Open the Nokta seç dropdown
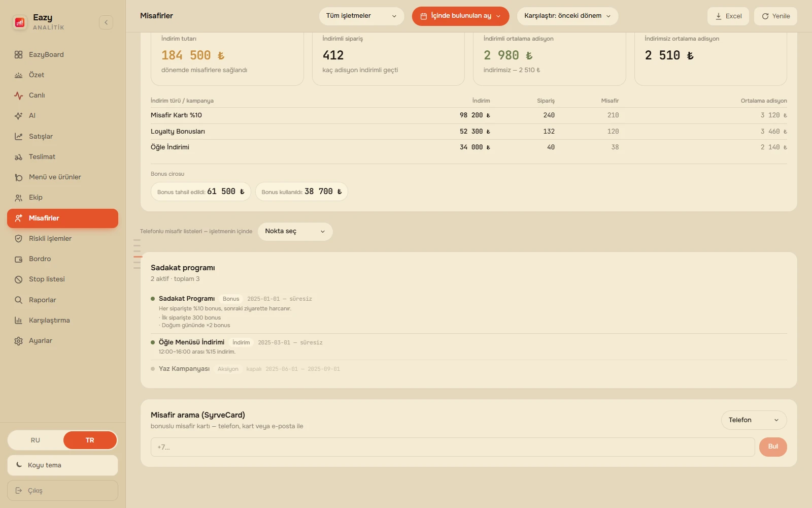Screen dimensions: 812x508 295,232
